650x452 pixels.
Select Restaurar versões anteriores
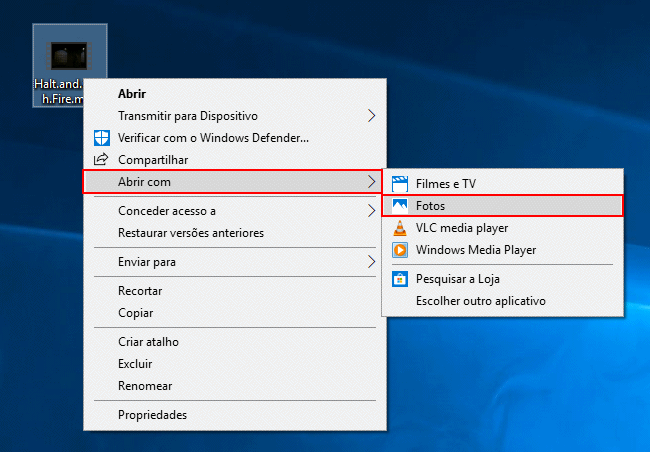(x=190, y=233)
